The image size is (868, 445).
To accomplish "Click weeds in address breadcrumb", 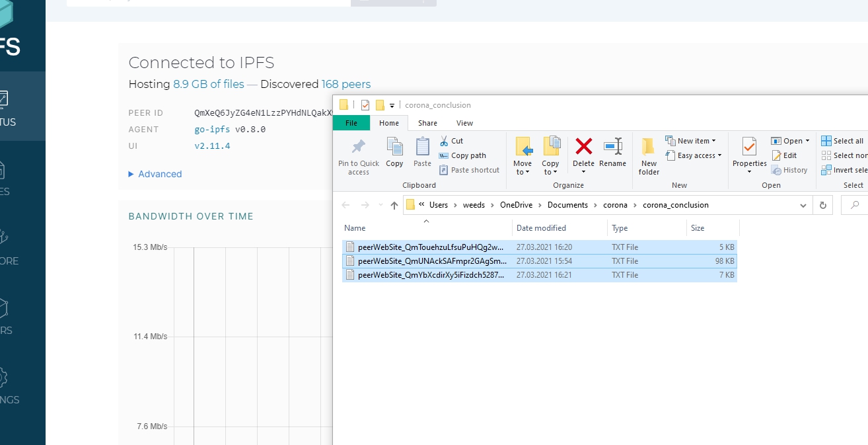I will (x=474, y=205).
